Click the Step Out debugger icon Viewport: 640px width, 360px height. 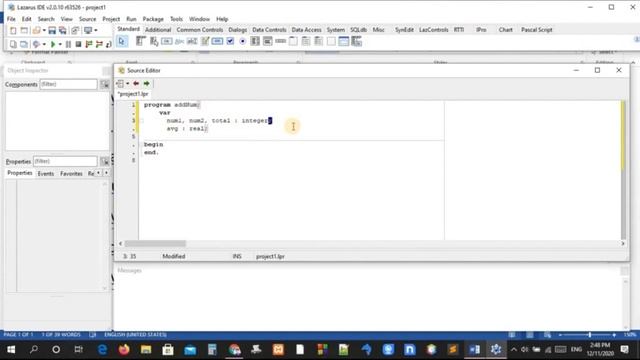[108, 44]
